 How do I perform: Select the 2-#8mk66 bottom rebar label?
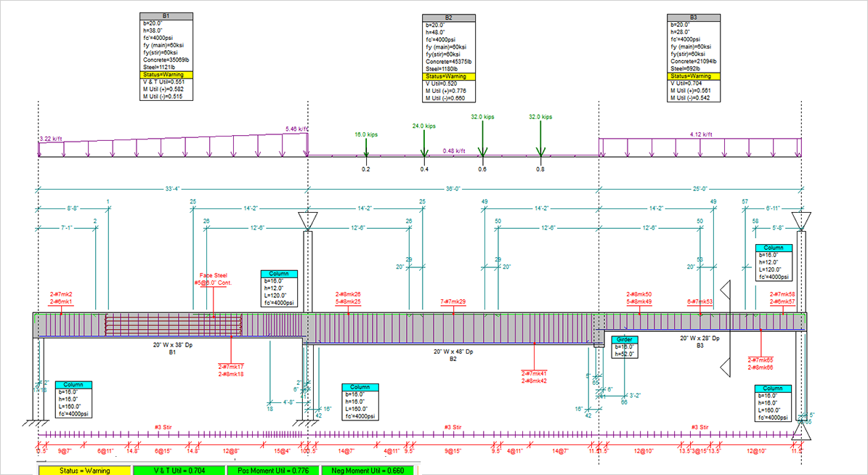pos(760,367)
